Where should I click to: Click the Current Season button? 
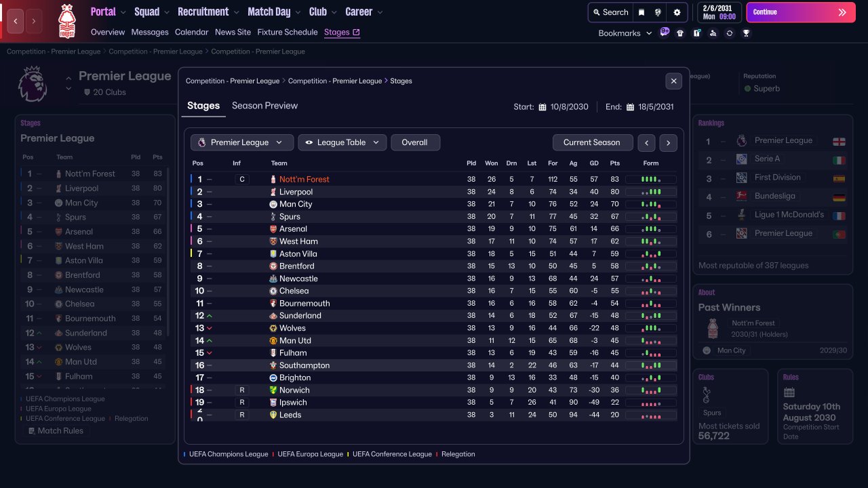coord(592,142)
